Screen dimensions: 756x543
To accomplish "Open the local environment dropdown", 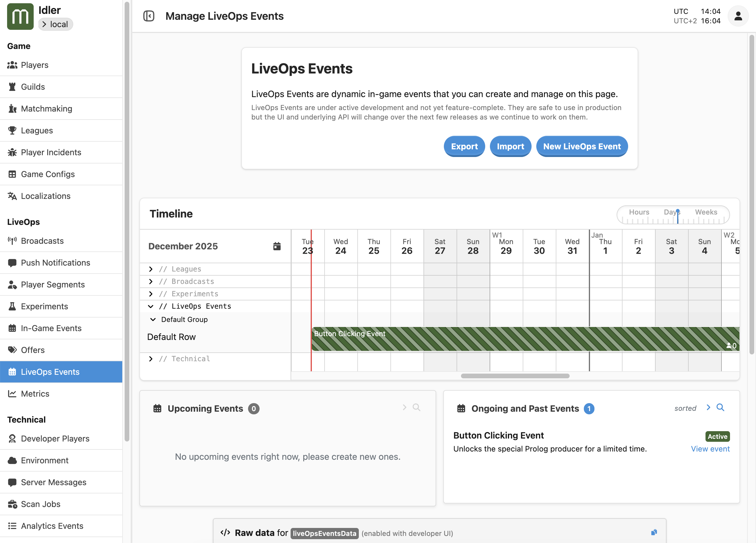I will tap(55, 24).
